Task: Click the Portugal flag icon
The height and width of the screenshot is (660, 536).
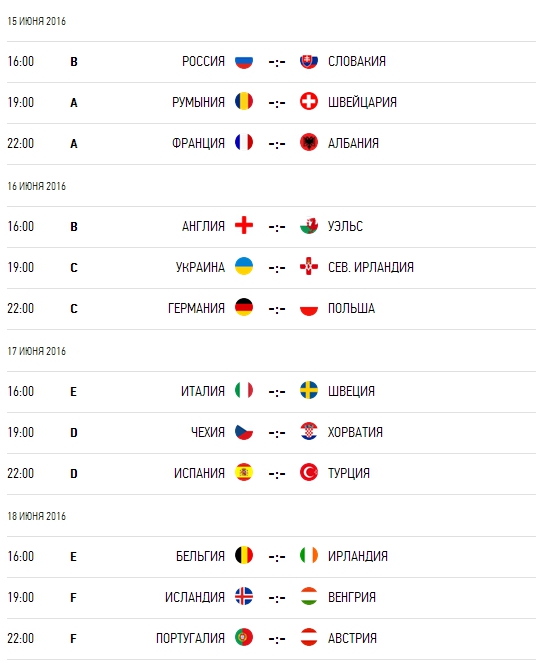Action: pos(244,637)
